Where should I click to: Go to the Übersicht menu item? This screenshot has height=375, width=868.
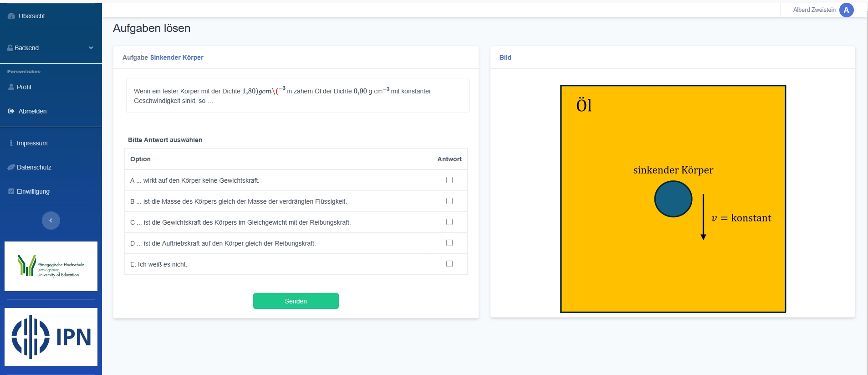(31, 16)
